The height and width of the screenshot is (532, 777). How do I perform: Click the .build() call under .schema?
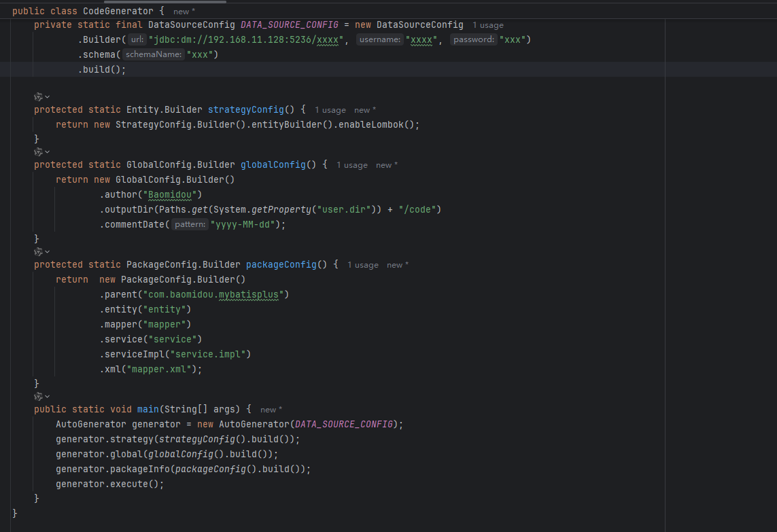point(101,69)
